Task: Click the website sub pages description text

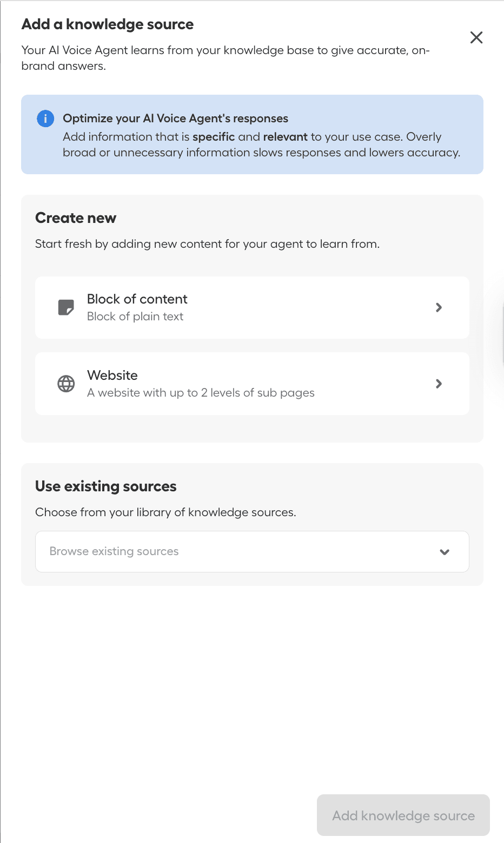Action: coord(200,393)
